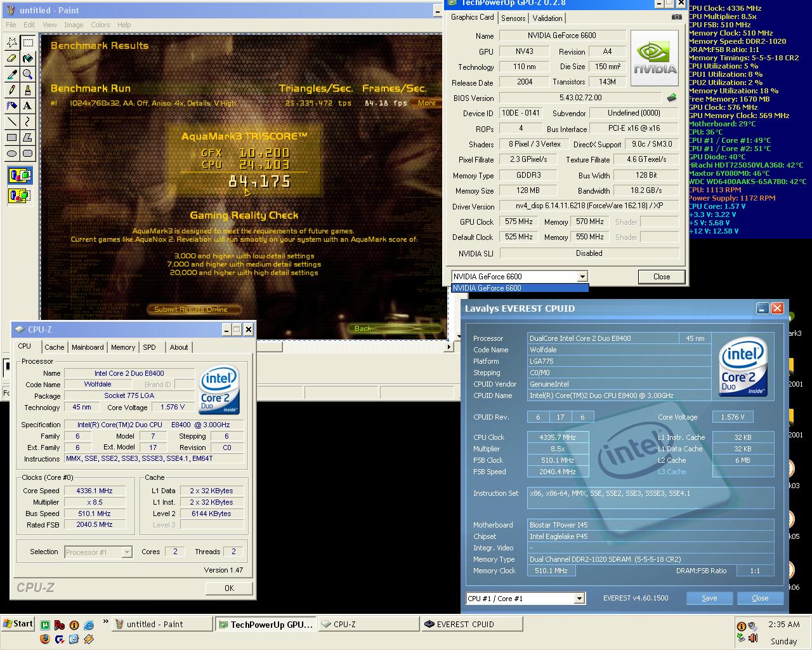This screenshot has width=812, height=650.
Task: Select the Rectangle shape tool
Action: click(12, 138)
